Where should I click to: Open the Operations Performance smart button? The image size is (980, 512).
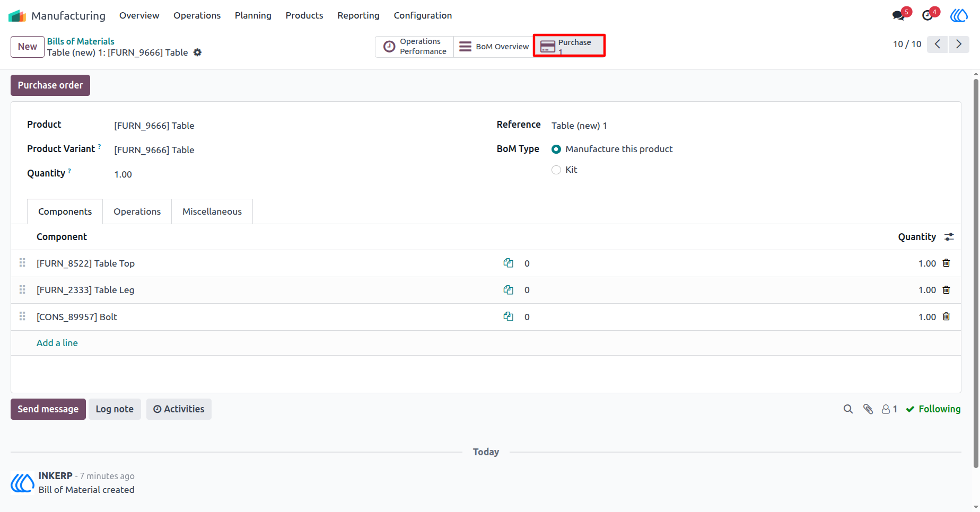click(x=414, y=47)
